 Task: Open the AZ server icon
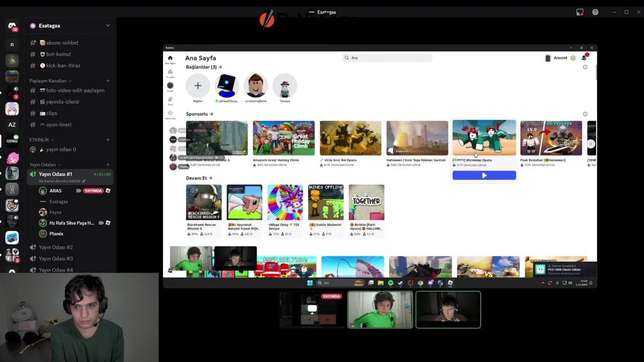(12, 125)
